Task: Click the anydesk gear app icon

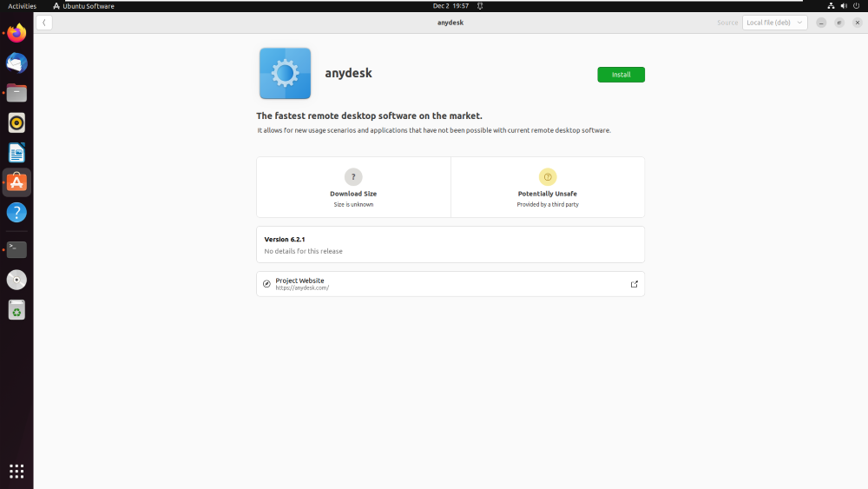Action: 285,73
